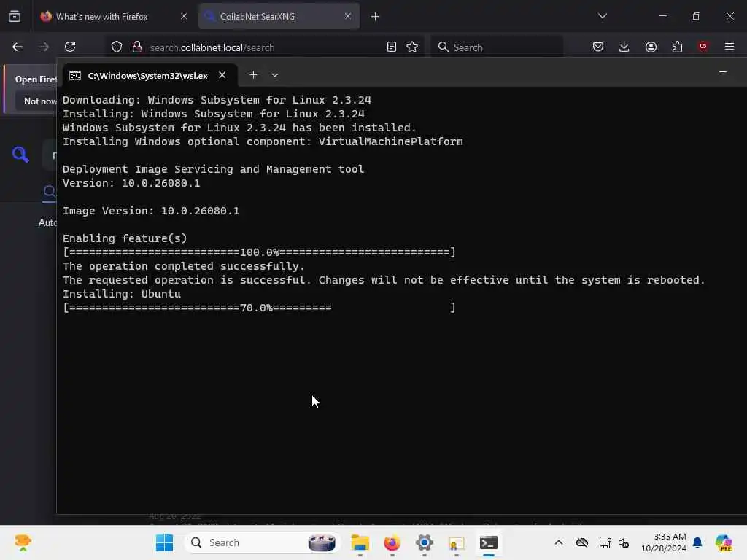Close the What's new with Firefox tab

[183, 16]
